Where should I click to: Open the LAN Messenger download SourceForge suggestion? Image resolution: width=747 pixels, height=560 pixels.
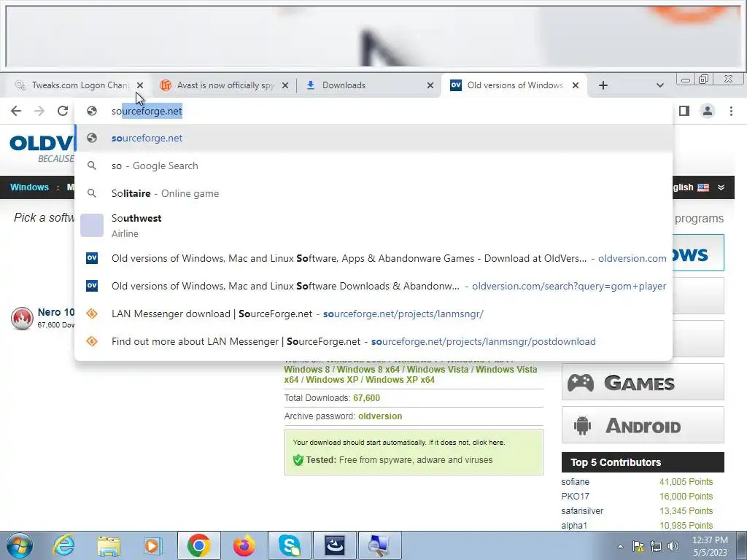[373, 314]
